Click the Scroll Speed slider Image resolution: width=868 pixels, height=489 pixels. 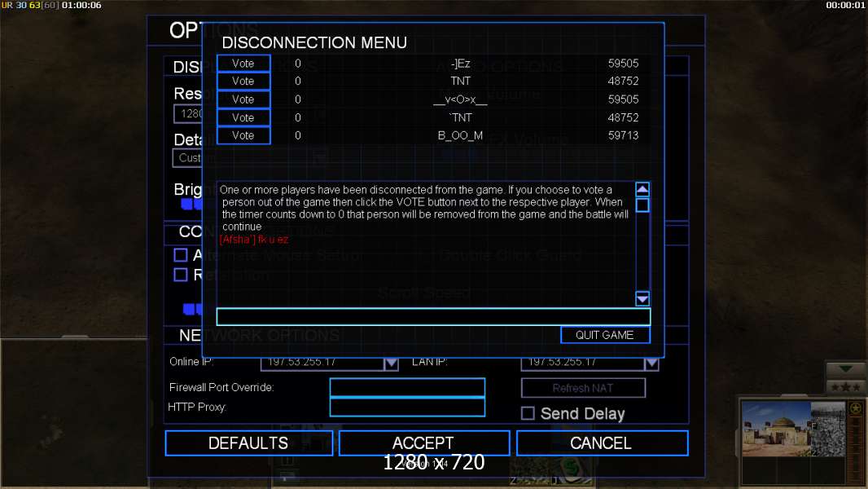[x=193, y=309]
